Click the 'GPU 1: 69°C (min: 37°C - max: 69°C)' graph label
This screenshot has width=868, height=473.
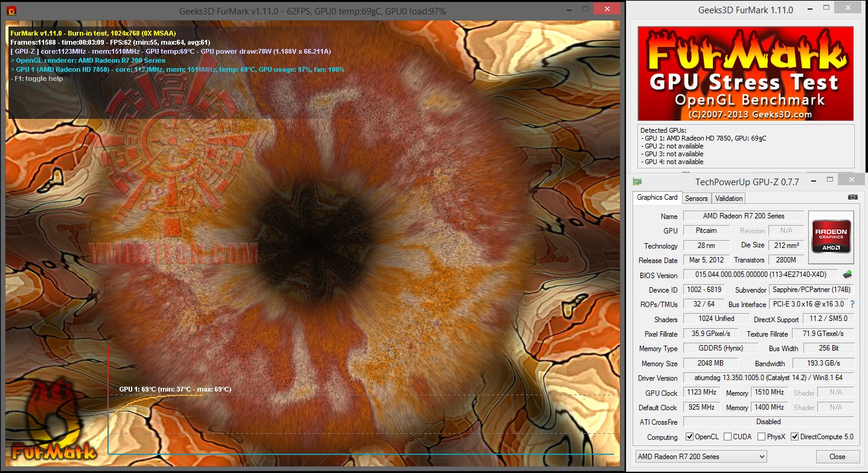(175, 389)
